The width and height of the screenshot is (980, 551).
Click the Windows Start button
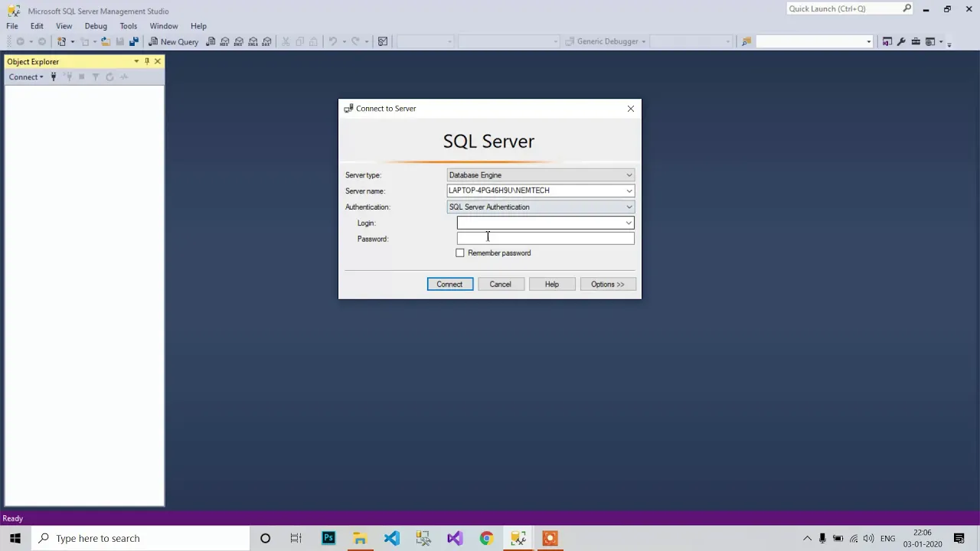point(15,538)
